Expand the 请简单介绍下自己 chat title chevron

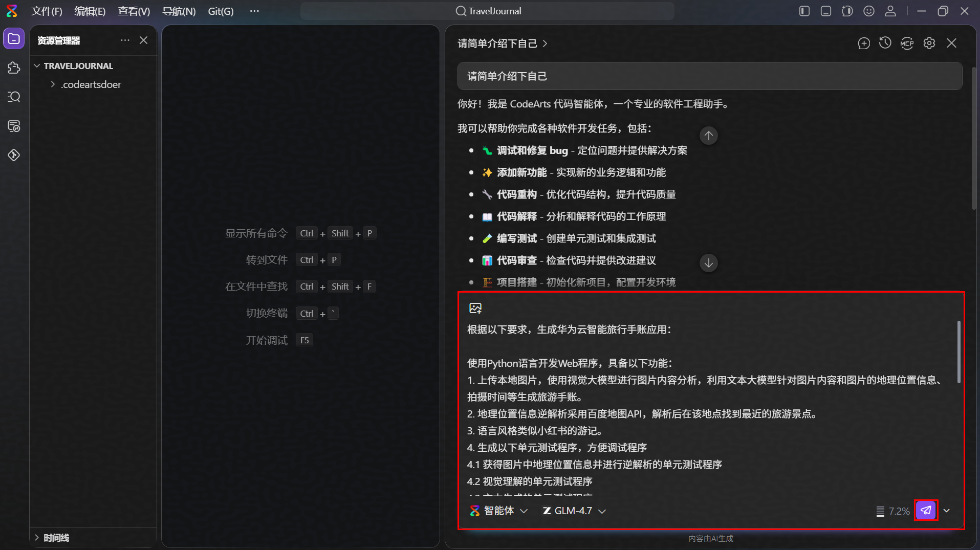tap(545, 43)
